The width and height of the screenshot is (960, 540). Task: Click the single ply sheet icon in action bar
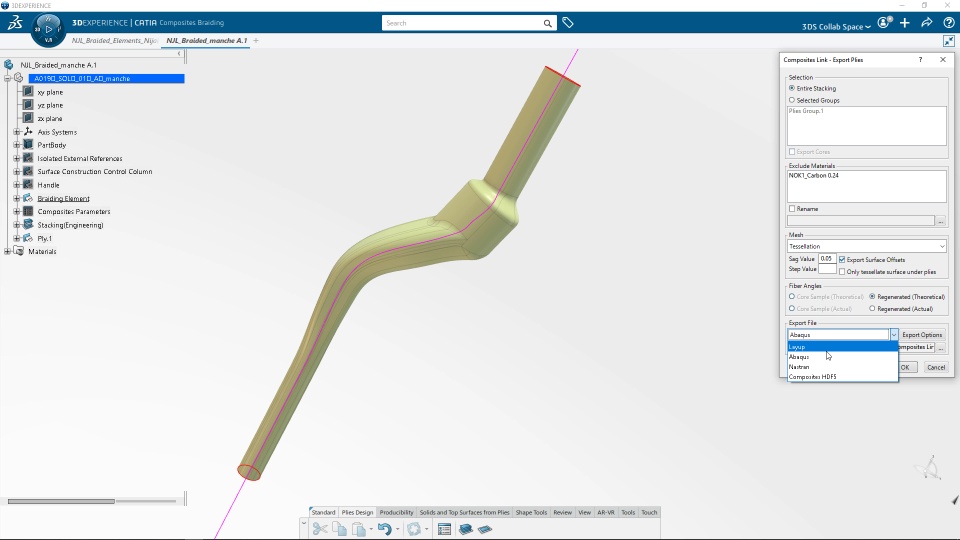[485, 529]
